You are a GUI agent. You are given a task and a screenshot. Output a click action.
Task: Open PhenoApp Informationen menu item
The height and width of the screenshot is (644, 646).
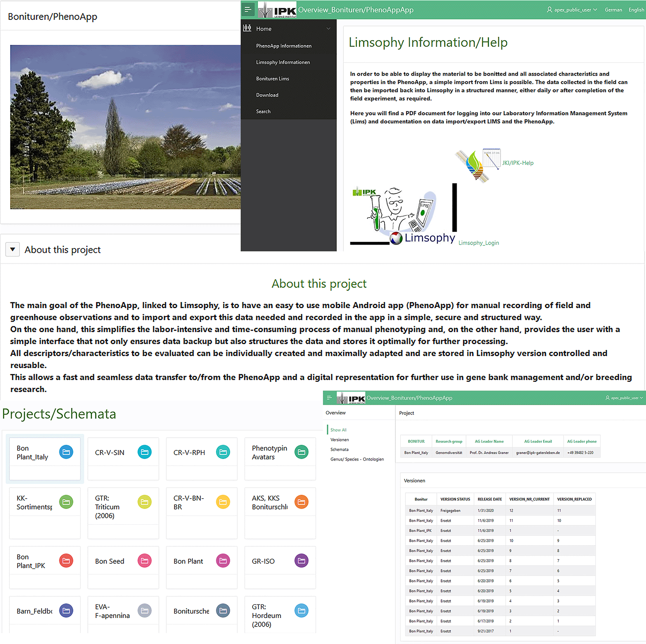point(284,46)
